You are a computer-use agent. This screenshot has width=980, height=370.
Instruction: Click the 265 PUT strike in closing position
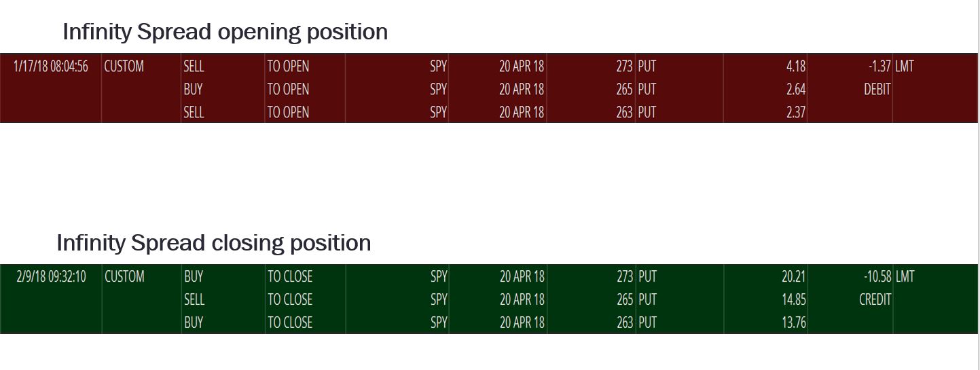point(636,299)
